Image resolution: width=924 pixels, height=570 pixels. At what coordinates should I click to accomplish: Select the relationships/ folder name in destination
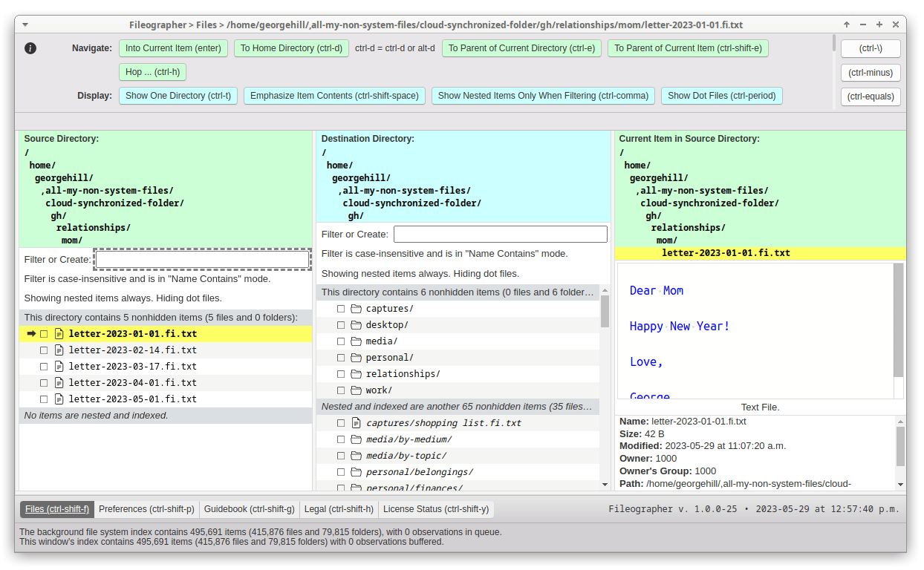[403, 374]
